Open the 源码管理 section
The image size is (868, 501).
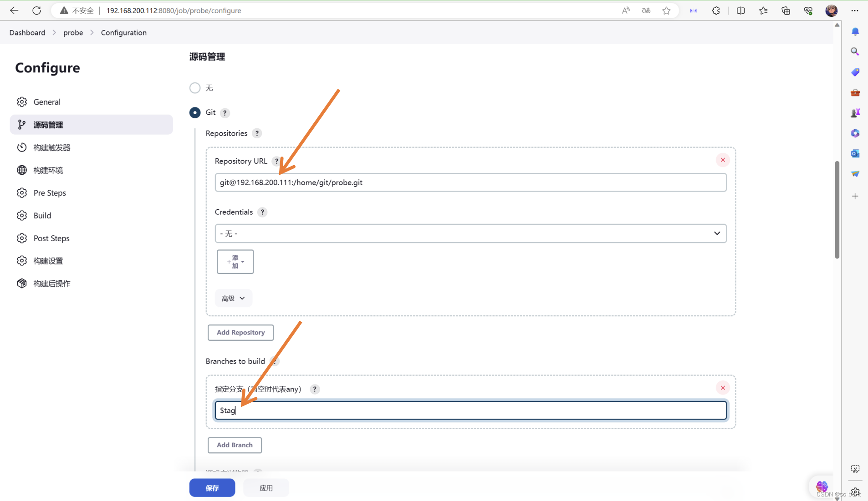(91, 125)
